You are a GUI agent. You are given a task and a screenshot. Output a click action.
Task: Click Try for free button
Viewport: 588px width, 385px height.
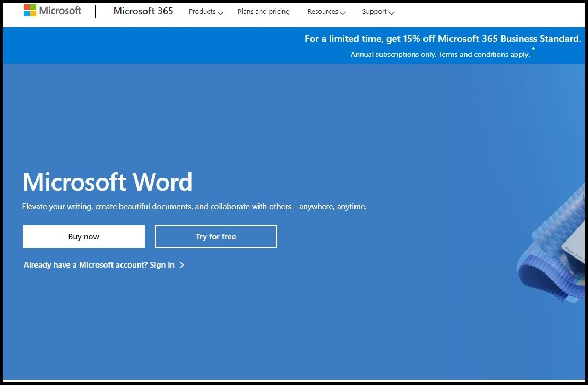(x=215, y=236)
